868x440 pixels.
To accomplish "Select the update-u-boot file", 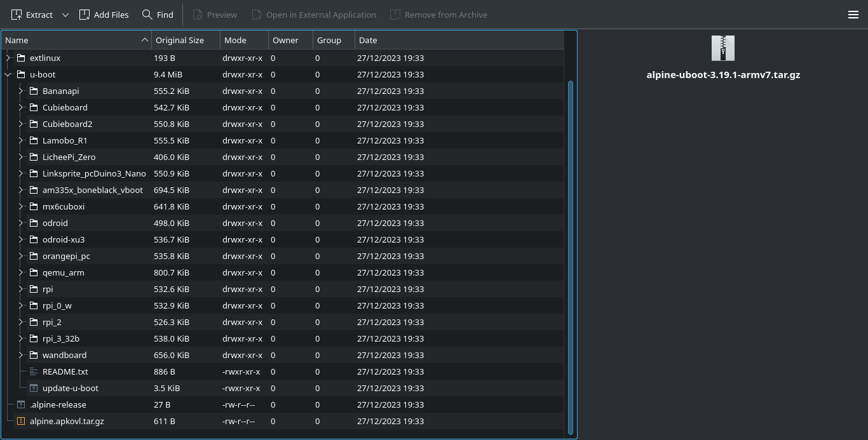I will [71, 388].
